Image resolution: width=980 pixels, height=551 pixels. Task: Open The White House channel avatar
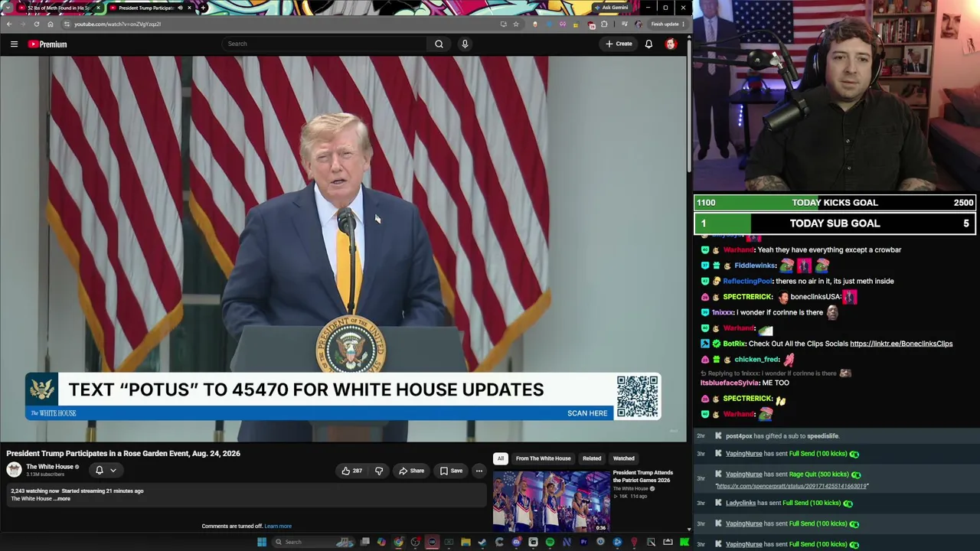coord(14,470)
